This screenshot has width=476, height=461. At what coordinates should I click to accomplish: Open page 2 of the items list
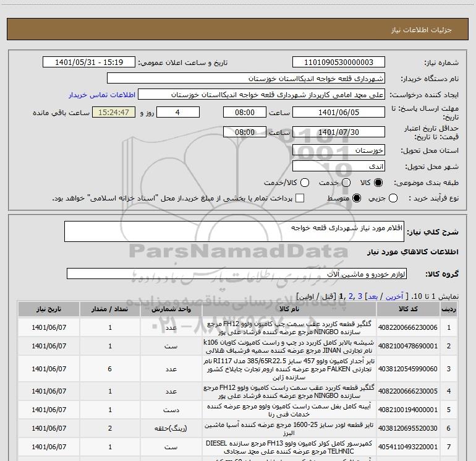pyautogui.click(x=351, y=296)
